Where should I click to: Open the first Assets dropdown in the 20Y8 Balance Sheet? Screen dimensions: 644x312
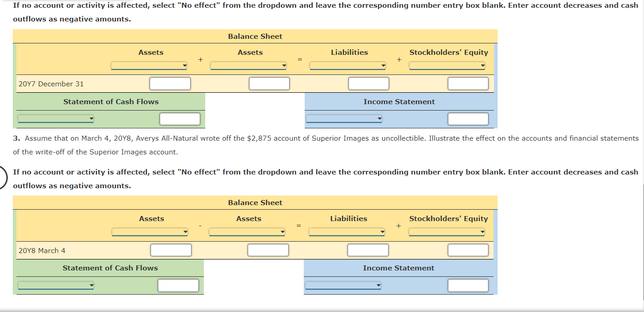(x=149, y=232)
